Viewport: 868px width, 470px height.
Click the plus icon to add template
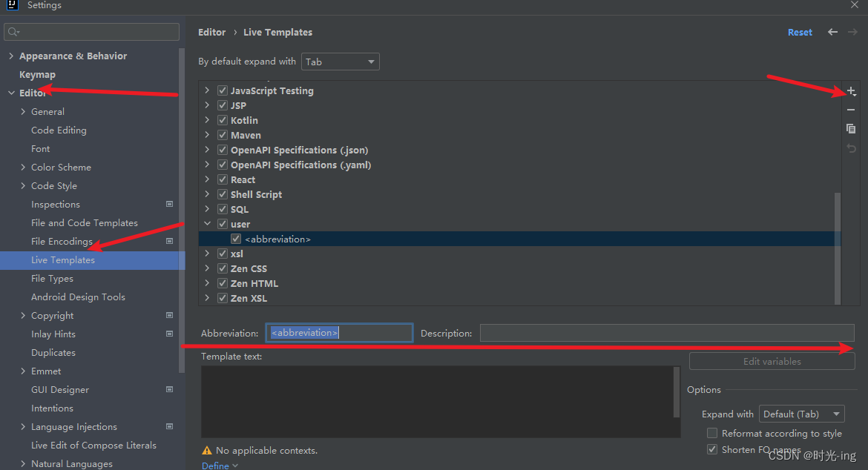(x=851, y=91)
